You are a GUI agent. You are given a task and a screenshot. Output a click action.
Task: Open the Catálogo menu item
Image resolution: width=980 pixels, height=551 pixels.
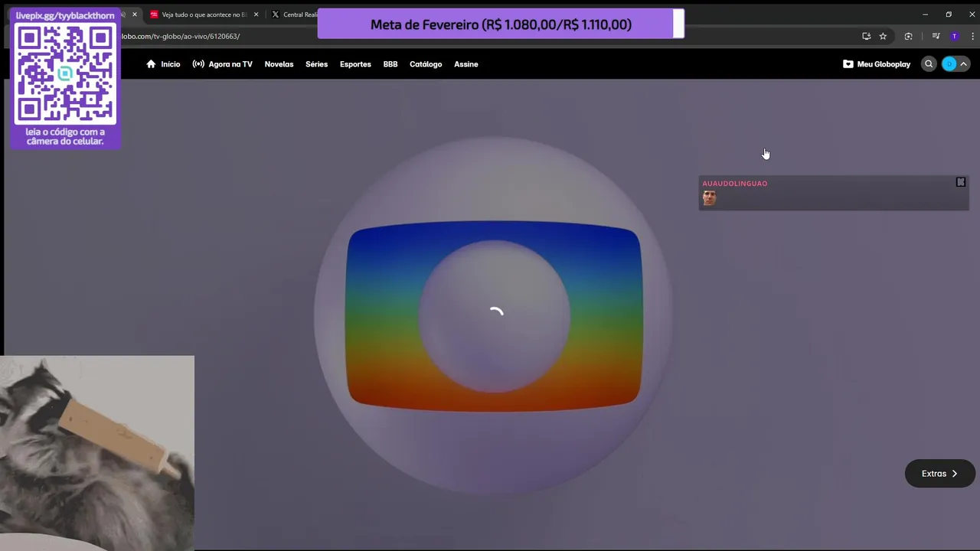pyautogui.click(x=426, y=64)
